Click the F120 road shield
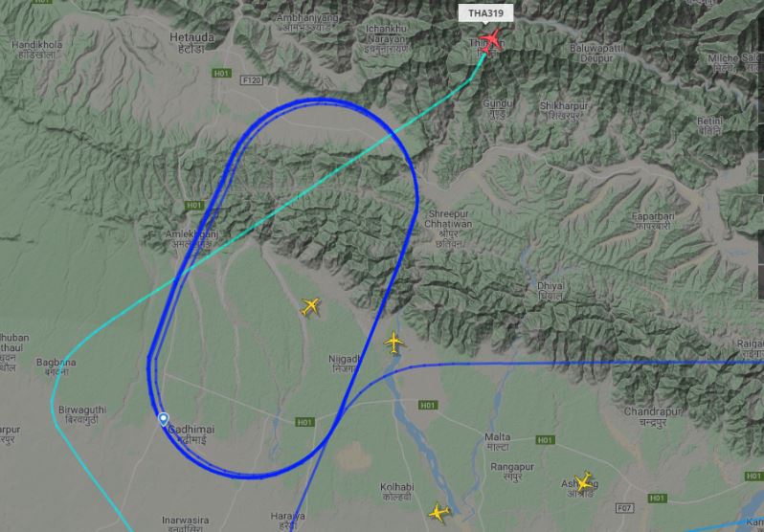Viewport: 764px width, 532px height. (251, 80)
